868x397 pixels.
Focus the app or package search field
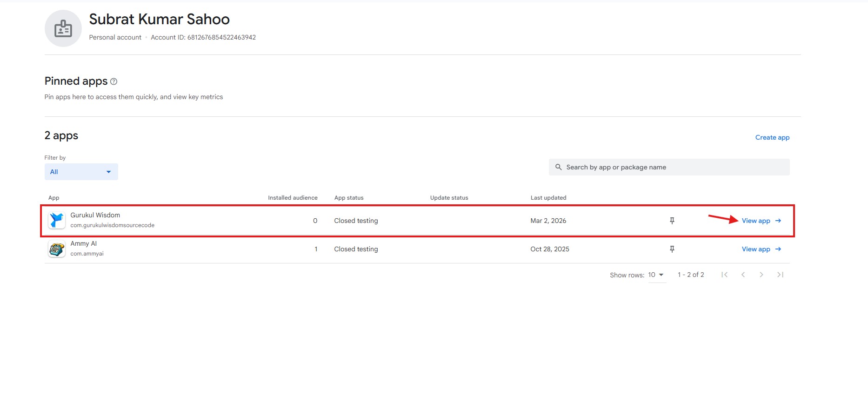coord(674,167)
